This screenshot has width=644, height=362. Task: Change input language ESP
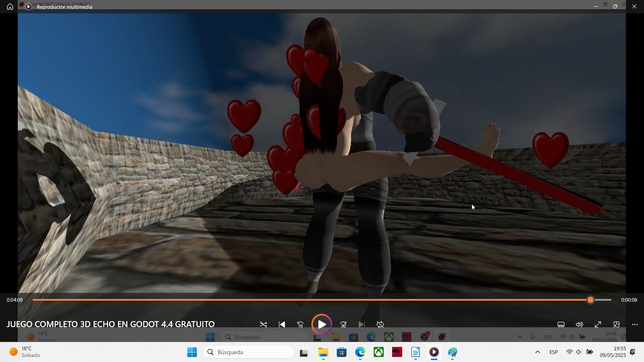click(x=554, y=352)
